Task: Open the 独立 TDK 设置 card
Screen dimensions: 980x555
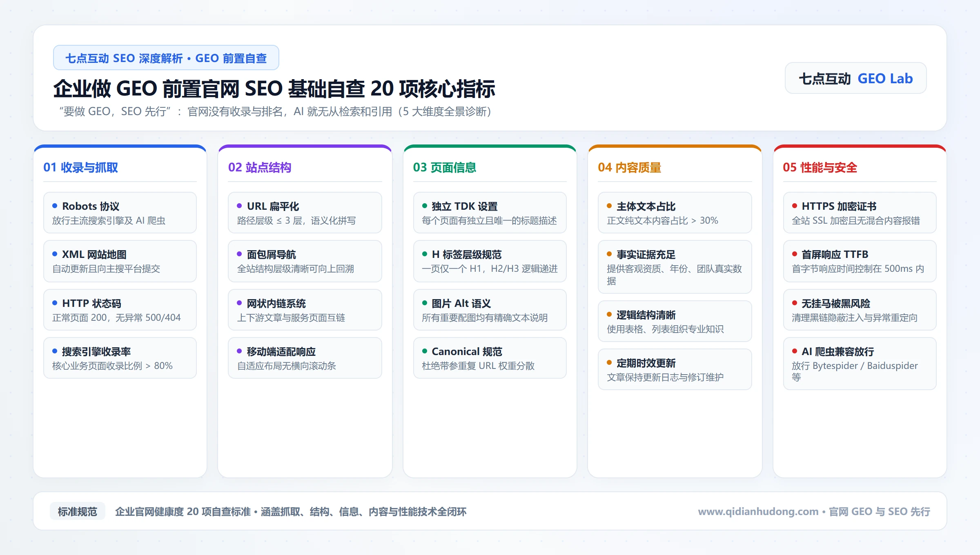Action: tap(490, 213)
